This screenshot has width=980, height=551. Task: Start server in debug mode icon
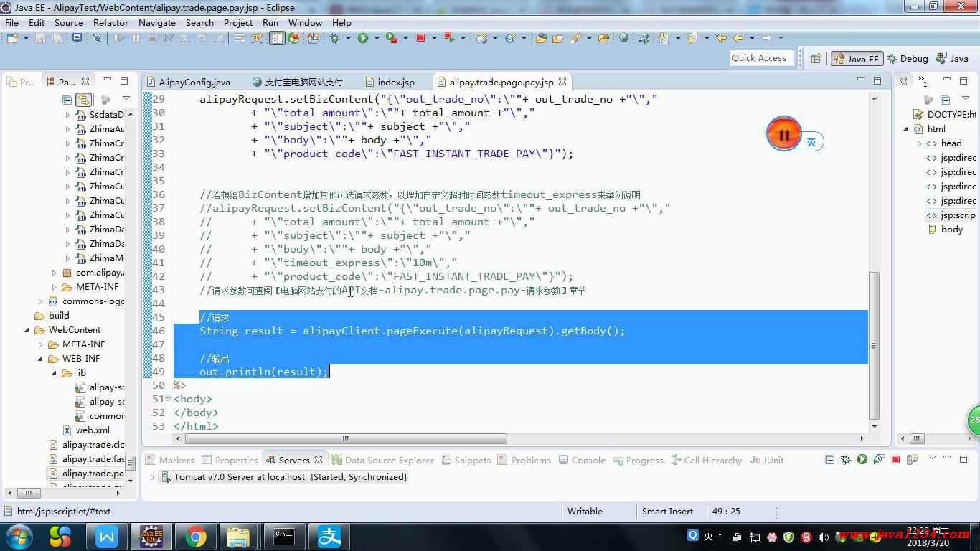(x=846, y=460)
